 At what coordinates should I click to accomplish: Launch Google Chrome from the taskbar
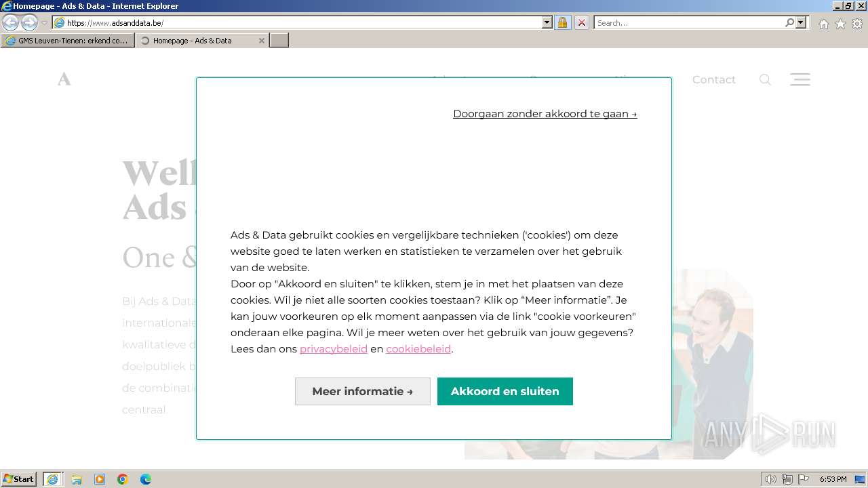[123, 479]
